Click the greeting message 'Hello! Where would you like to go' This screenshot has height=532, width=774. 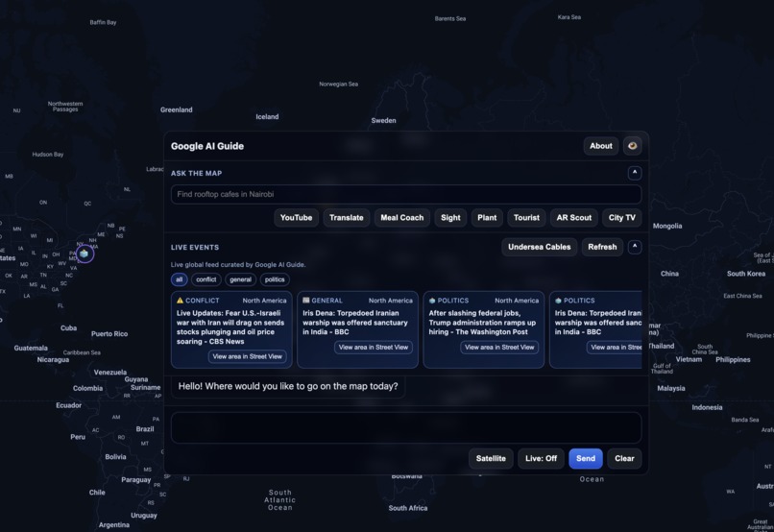(288, 386)
